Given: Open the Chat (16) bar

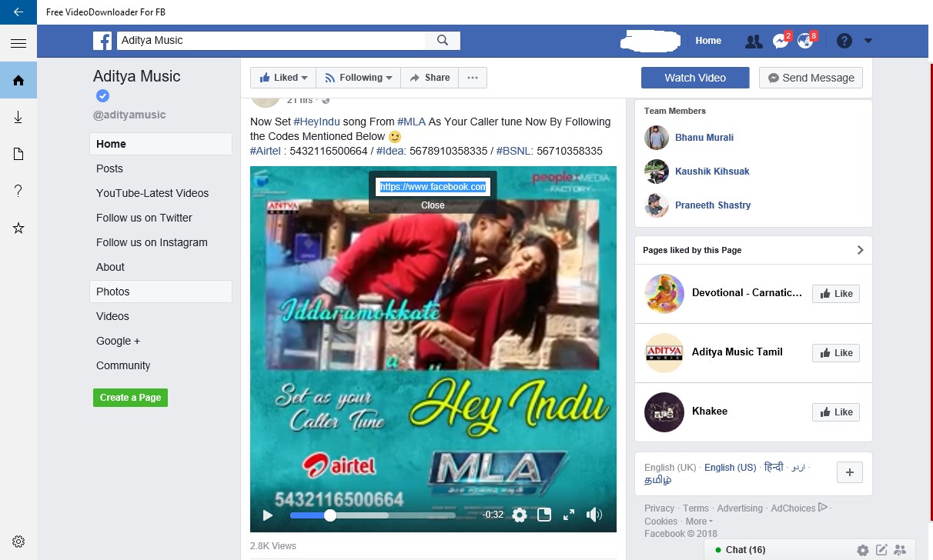Looking at the screenshot, I should [745, 549].
